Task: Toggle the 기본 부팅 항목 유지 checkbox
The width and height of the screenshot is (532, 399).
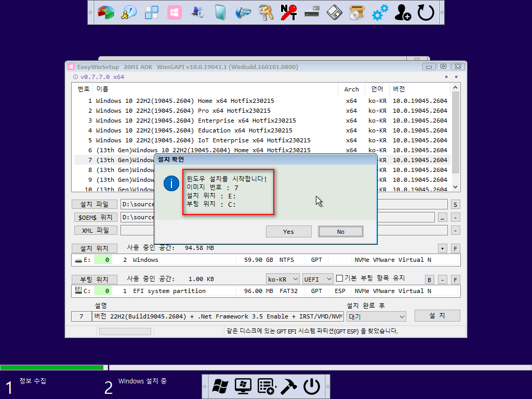Action: (339, 278)
